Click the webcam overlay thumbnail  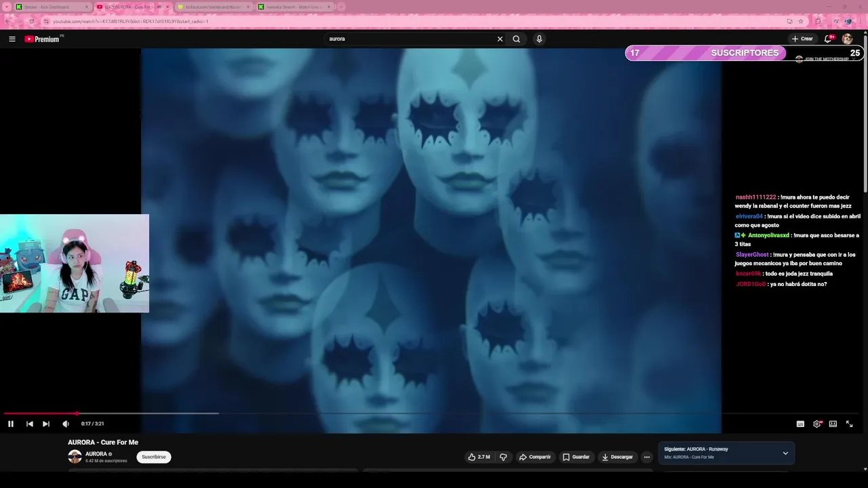click(x=75, y=264)
